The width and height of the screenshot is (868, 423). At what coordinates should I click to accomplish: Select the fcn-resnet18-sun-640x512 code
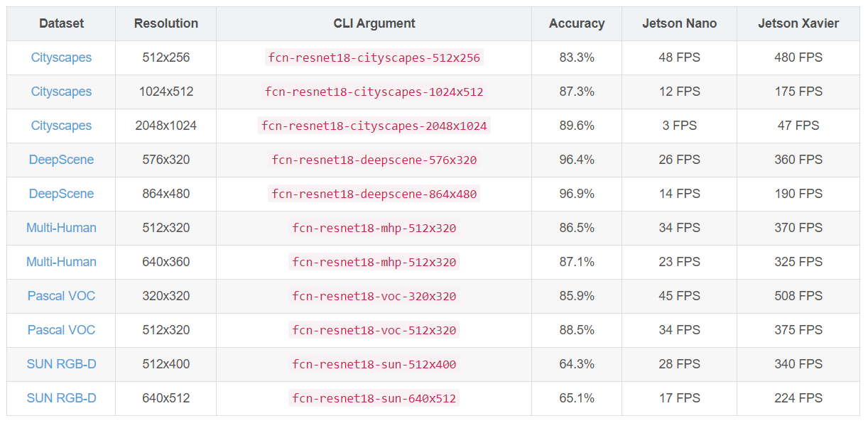[x=374, y=398]
